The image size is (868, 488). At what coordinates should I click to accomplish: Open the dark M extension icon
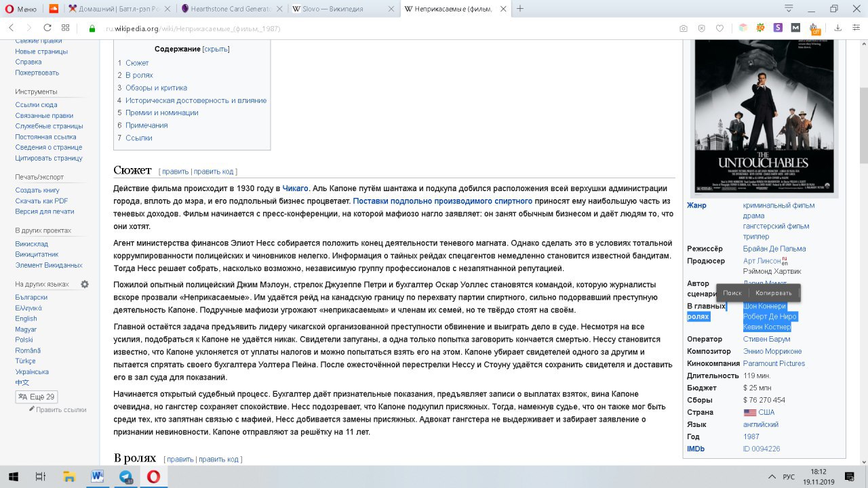tap(795, 28)
